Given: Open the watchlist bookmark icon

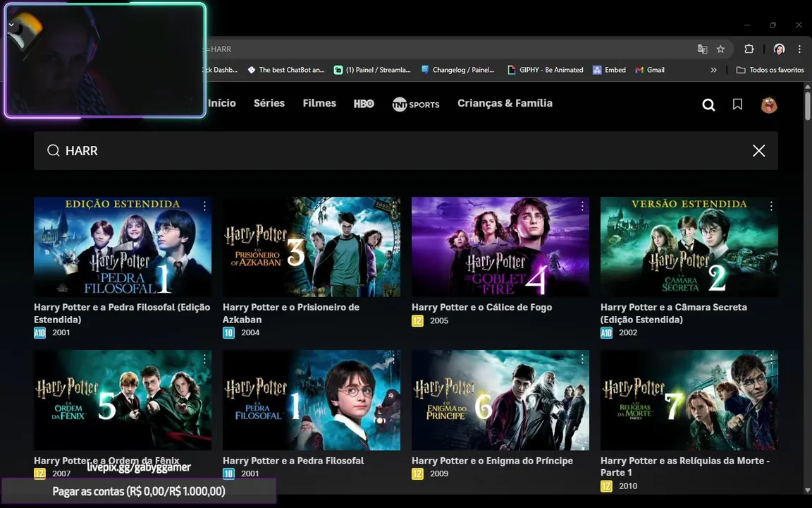Looking at the screenshot, I should click(737, 104).
